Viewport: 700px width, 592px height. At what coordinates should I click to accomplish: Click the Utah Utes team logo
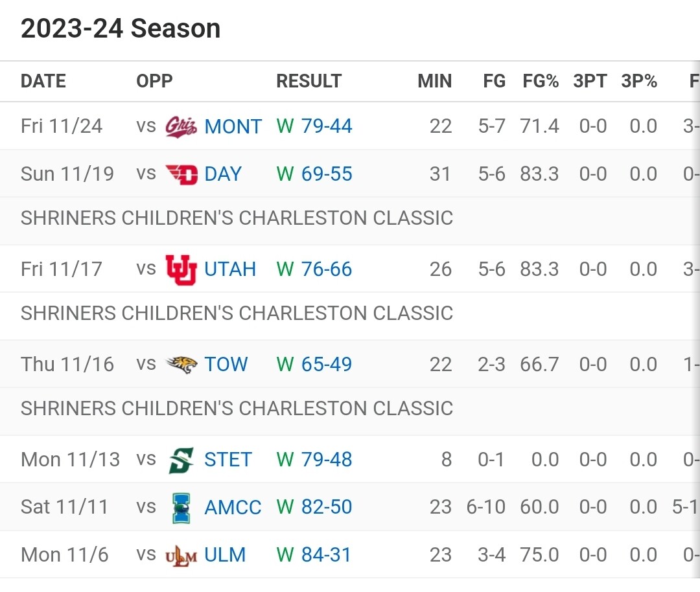click(x=181, y=269)
